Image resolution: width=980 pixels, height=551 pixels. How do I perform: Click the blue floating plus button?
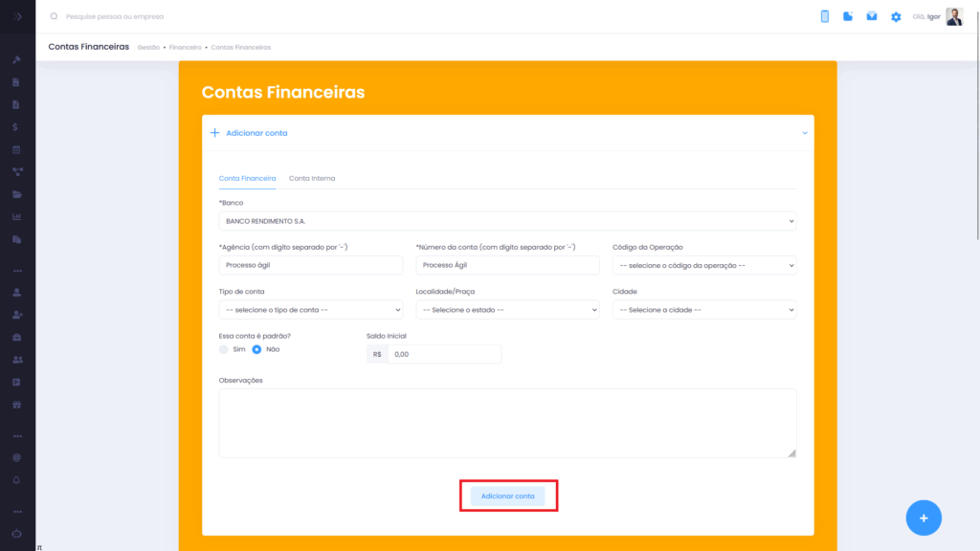click(923, 518)
